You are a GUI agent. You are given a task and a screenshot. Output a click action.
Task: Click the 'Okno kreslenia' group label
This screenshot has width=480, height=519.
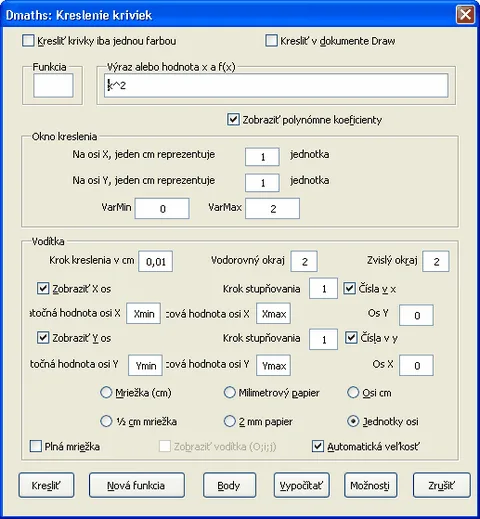pos(65,136)
